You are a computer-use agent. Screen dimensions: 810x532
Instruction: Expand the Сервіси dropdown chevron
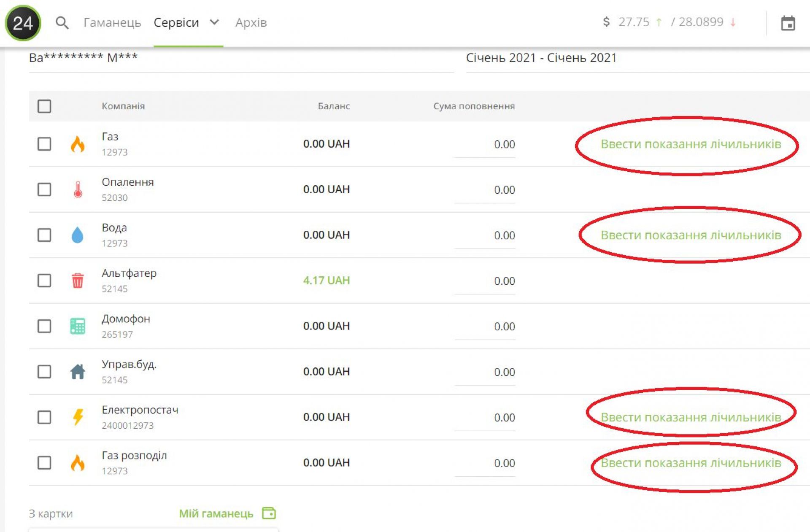pyautogui.click(x=214, y=22)
